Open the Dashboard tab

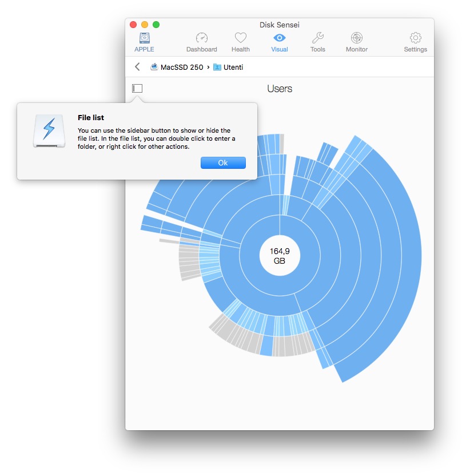click(x=201, y=42)
